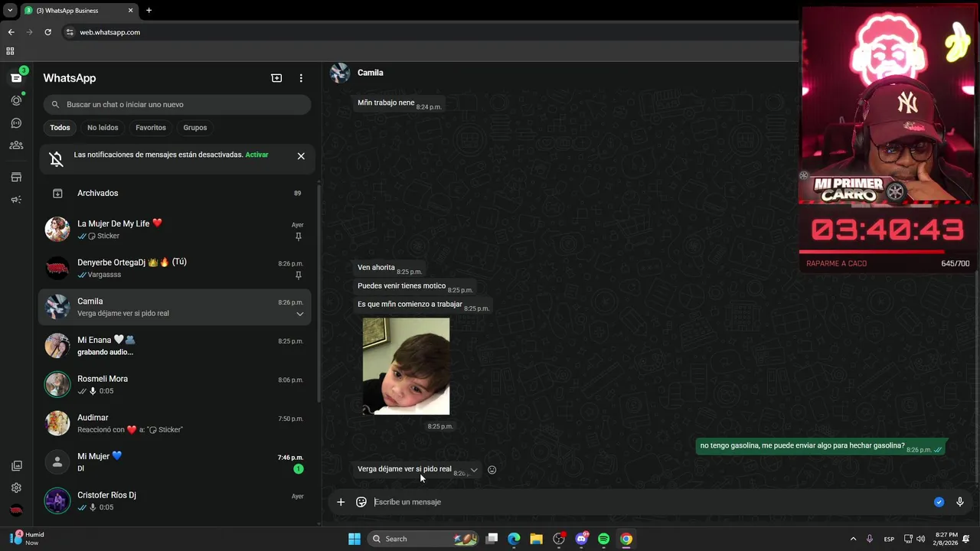The width and height of the screenshot is (980, 551).
Task: Open own profile picture in sidebar
Action: (x=16, y=510)
